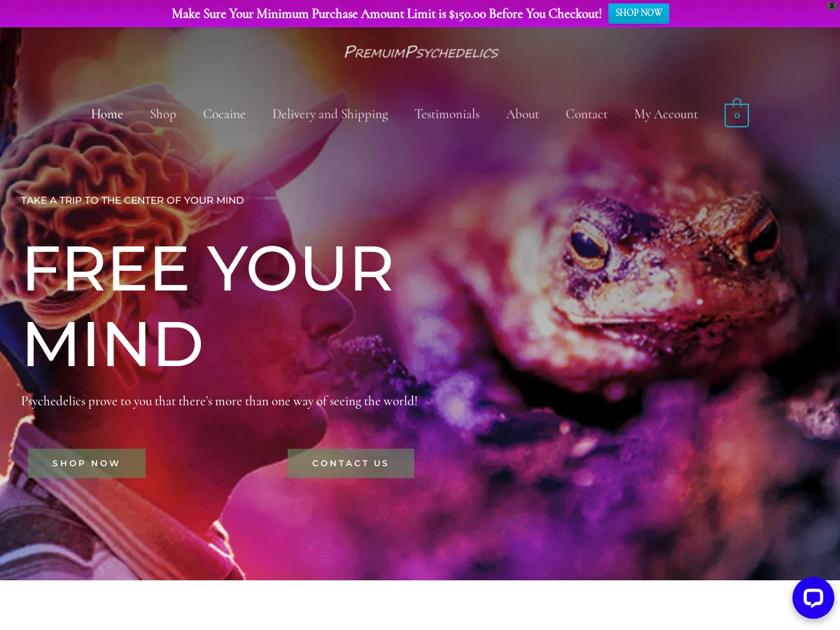The image size is (840, 630).
Task: Click the 'Psychedelics prove to you' tagline
Action: click(x=219, y=401)
